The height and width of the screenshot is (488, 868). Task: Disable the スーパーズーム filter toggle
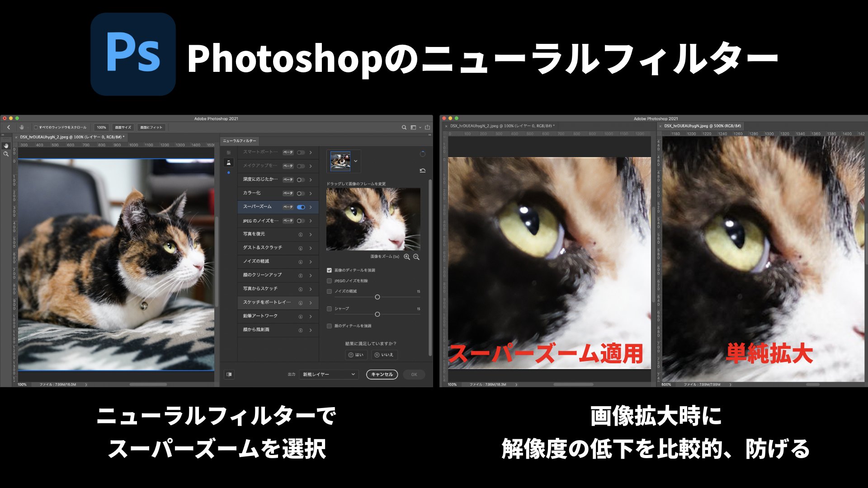coord(301,207)
